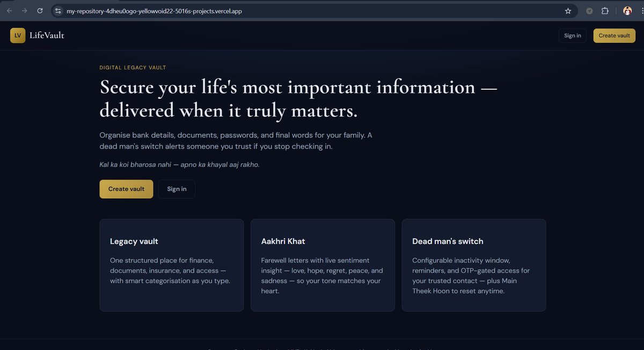Click the "One structured place for finance" description

tap(170, 271)
